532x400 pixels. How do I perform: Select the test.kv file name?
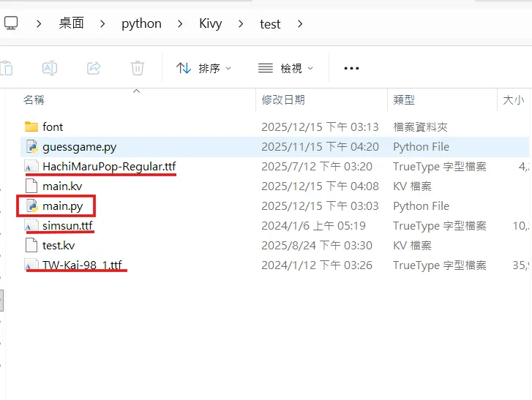(59, 246)
